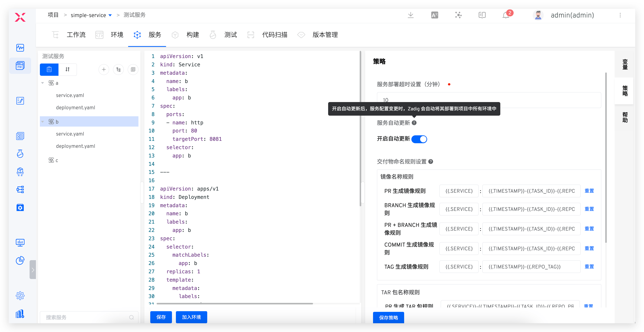Open the vertical dots menu in header

coord(620,15)
